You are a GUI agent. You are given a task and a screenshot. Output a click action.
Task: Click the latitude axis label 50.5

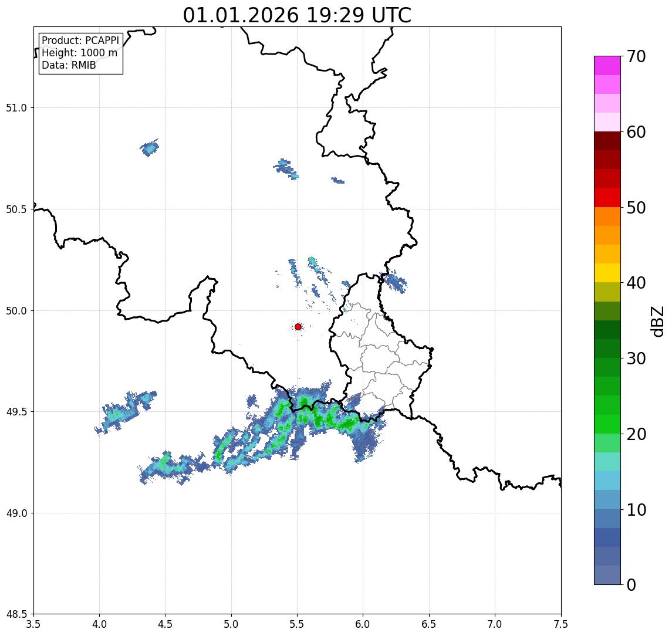pos(16,209)
